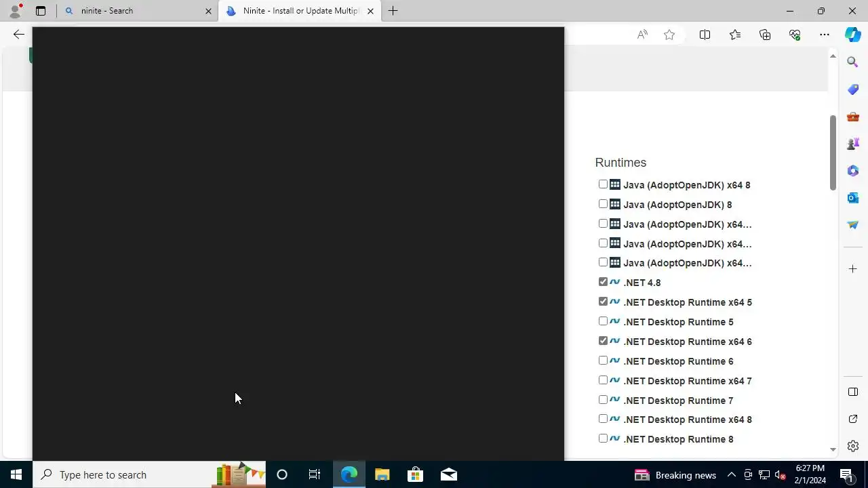Check .NET Desktop Runtime x64 8 checkbox
The image size is (868, 488).
tap(603, 419)
